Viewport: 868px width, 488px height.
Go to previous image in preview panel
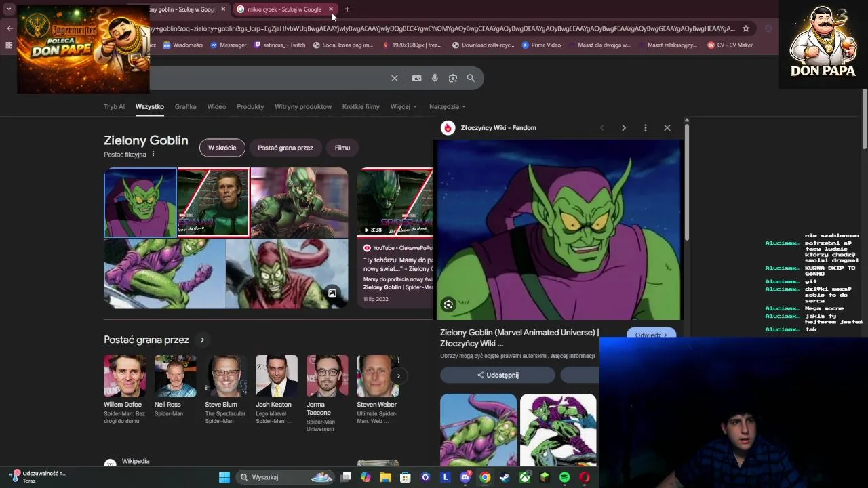pyautogui.click(x=601, y=127)
